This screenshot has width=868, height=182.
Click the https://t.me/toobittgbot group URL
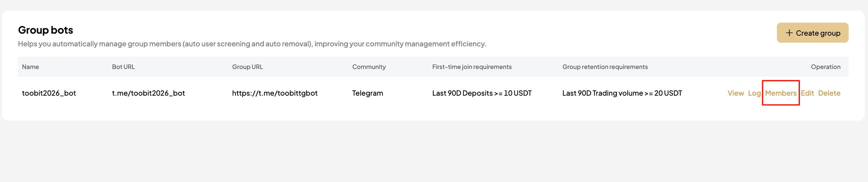point(275,93)
